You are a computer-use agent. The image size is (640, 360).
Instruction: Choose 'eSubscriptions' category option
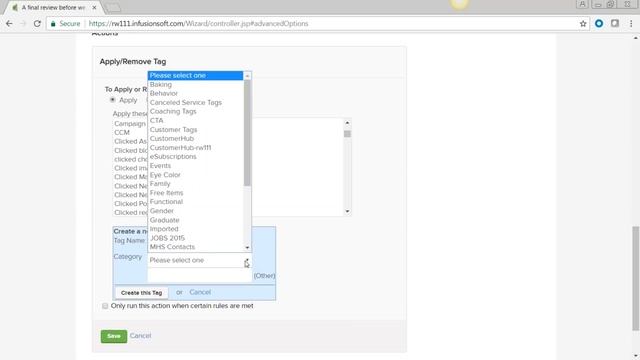(x=196, y=157)
